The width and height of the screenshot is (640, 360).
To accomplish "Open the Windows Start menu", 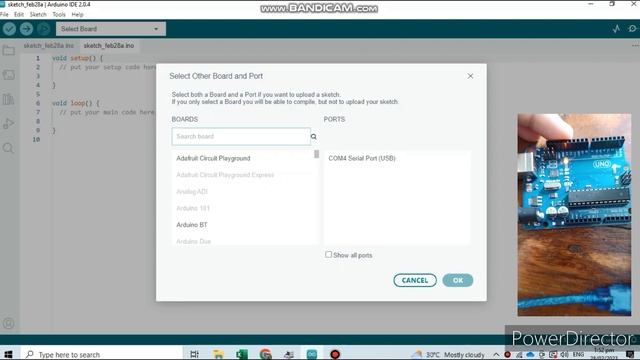I will point(8,354).
